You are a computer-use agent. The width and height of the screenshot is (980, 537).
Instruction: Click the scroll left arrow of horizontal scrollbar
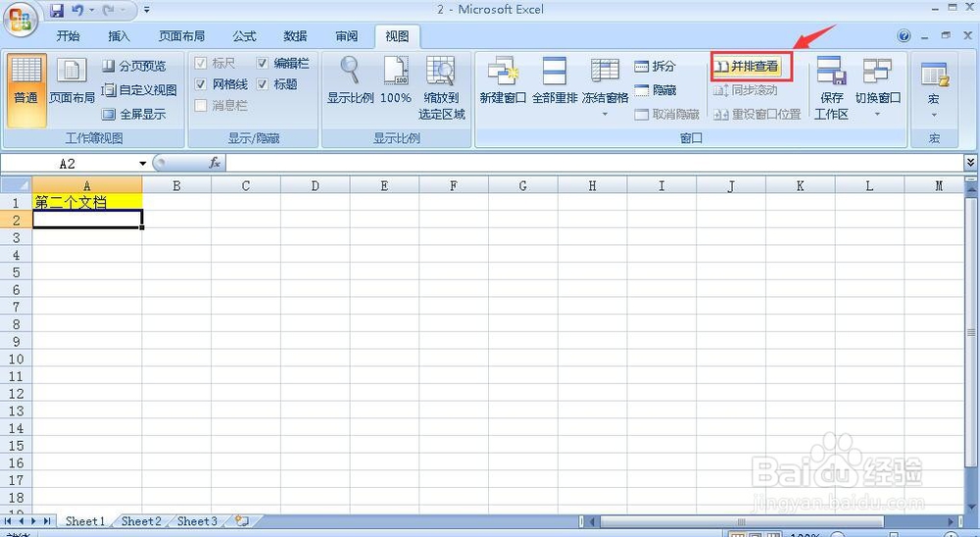pyautogui.click(x=593, y=521)
